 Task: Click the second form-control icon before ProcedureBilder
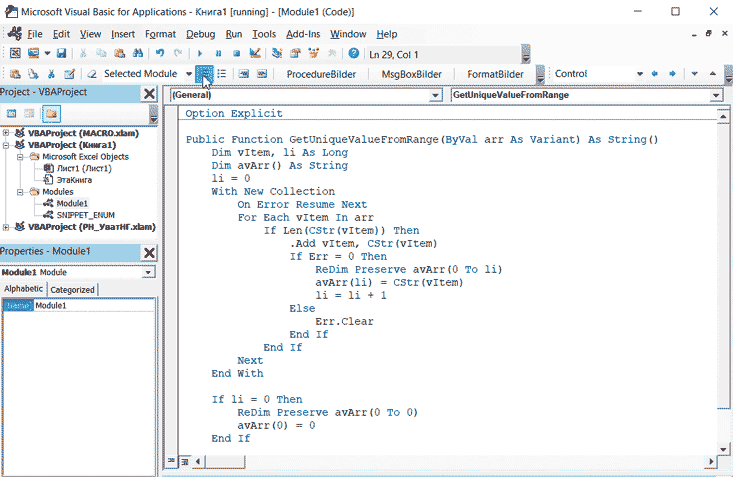pyautogui.click(x=262, y=74)
